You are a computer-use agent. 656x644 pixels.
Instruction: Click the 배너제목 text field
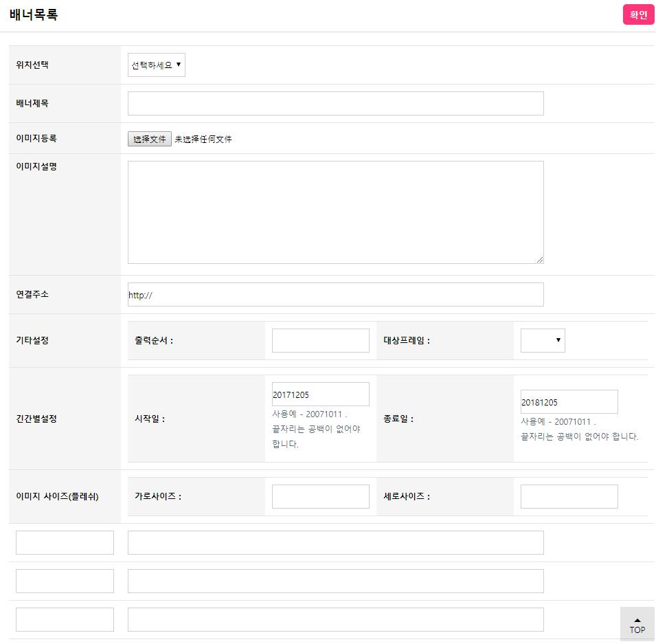click(335, 104)
